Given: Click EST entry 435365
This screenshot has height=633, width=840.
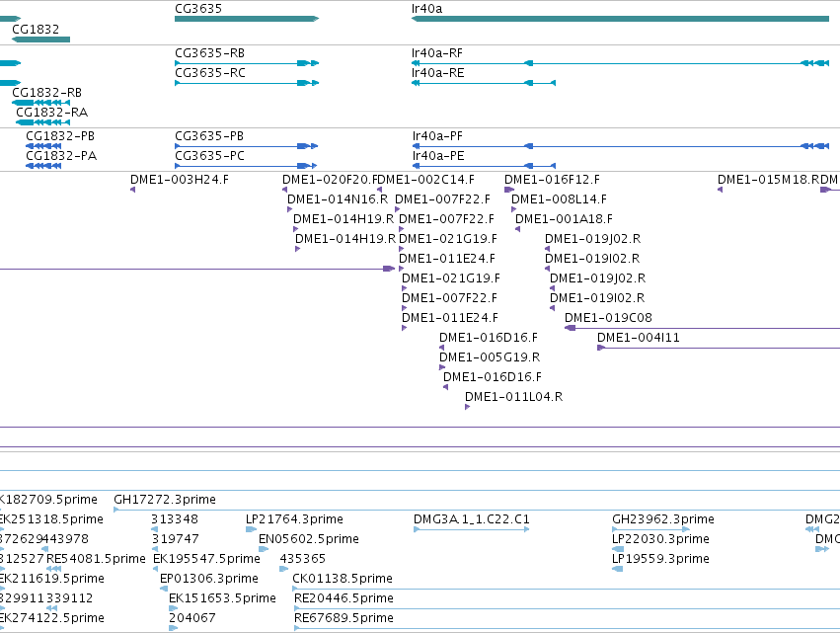Looking at the screenshot, I should pos(303,559).
